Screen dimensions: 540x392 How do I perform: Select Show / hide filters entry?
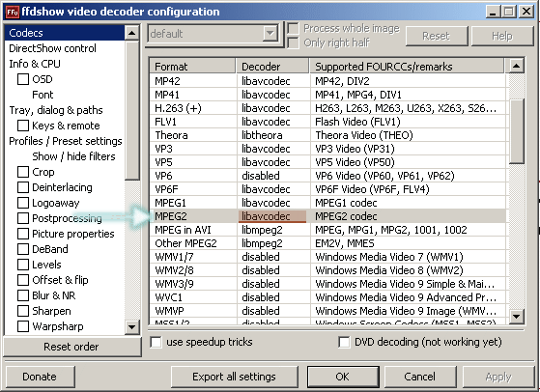pyautogui.click(x=73, y=156)
